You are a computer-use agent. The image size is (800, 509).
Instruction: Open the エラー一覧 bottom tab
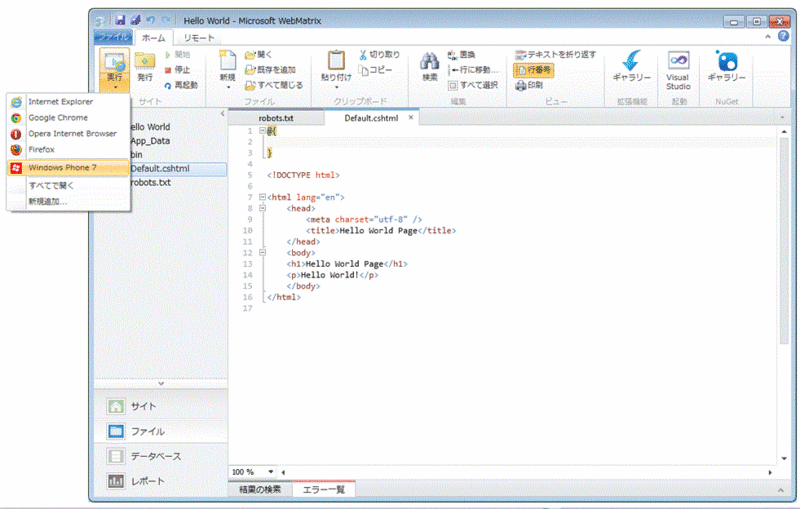(x=323, y=490)
